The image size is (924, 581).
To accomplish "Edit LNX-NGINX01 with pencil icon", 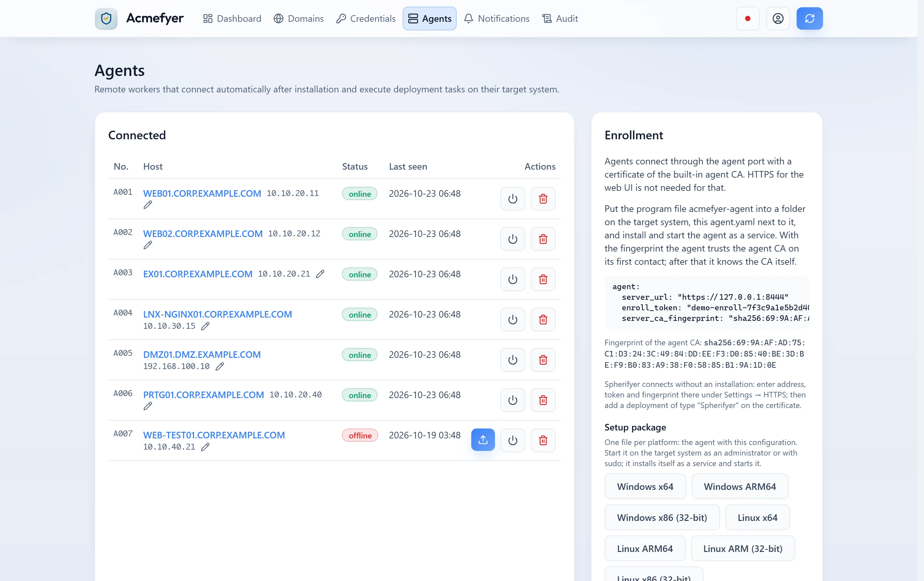I will 205,326.
